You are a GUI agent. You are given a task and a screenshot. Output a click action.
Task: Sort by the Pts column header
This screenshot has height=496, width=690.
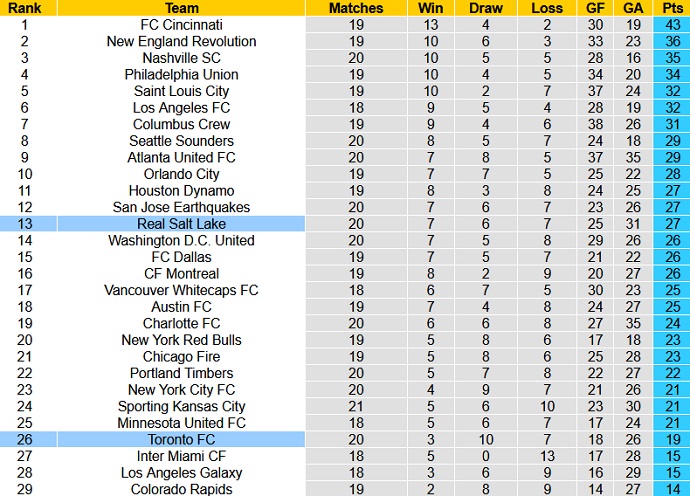point(670,8)
